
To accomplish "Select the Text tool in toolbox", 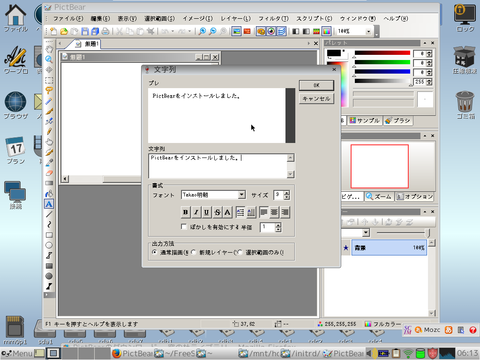I will 49,204.
